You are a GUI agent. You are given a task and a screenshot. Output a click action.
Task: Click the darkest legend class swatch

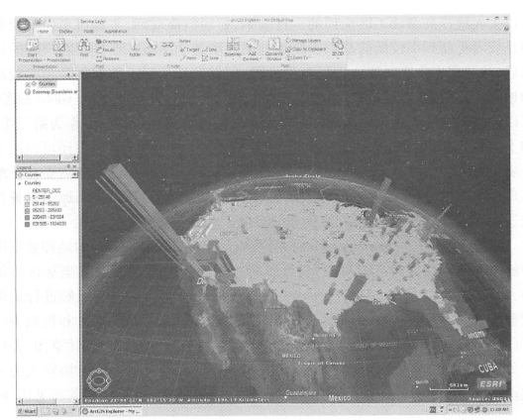28,224
